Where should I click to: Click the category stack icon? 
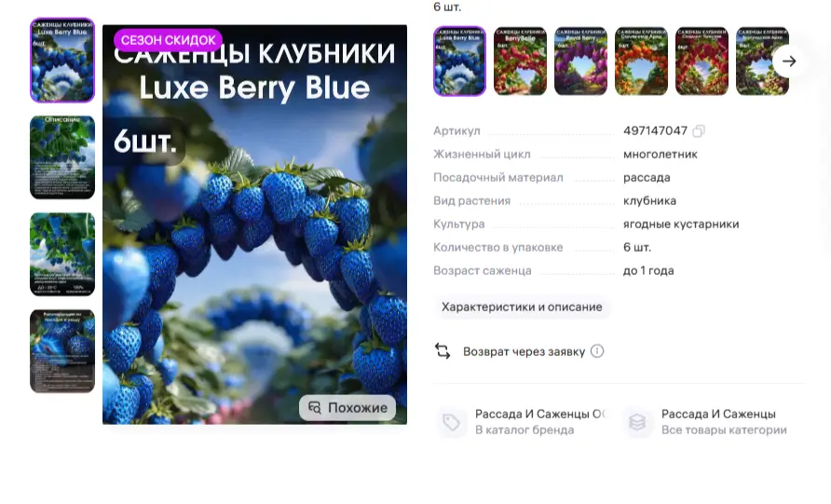[x=637, y=422]
